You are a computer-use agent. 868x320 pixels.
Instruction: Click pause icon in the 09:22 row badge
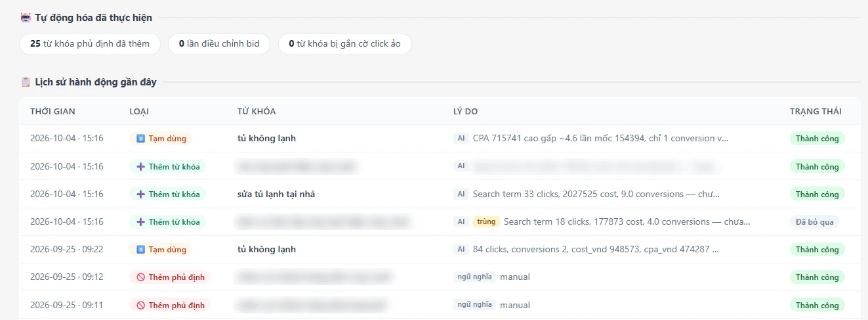[140, 250]
